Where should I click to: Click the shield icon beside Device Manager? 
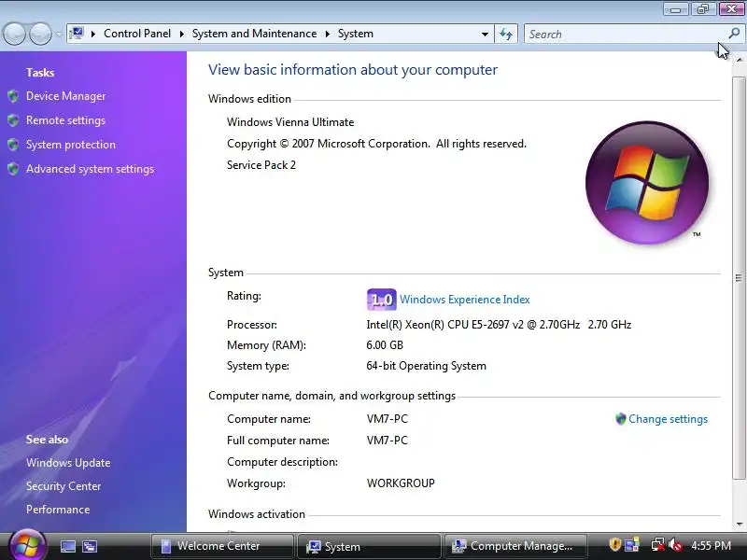coord(13,96)
